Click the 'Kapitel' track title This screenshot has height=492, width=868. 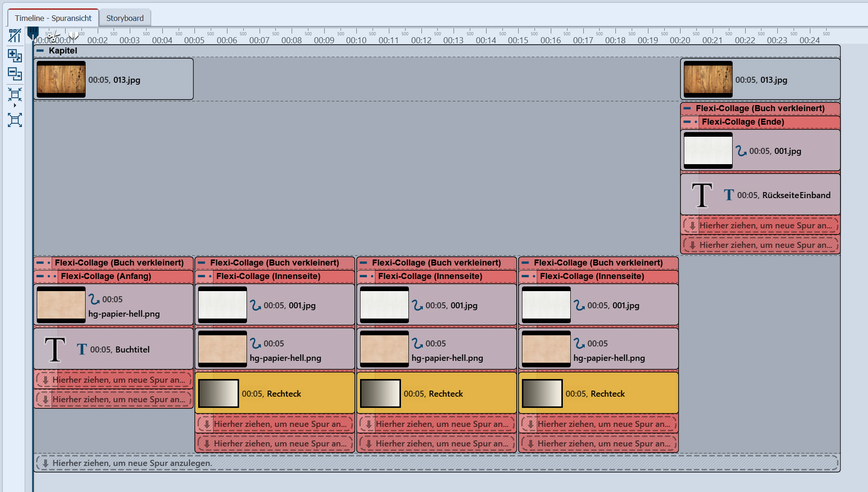[x=63, y=51]
